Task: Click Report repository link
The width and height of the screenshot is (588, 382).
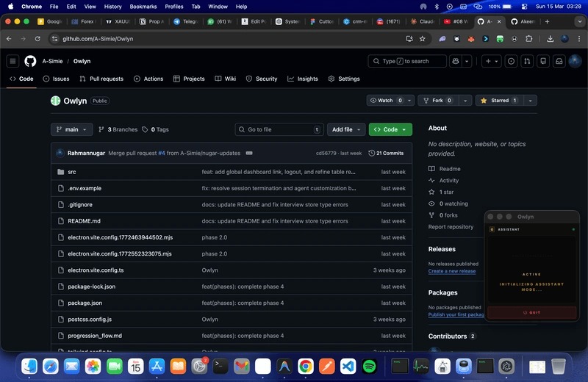Action: 451,227
